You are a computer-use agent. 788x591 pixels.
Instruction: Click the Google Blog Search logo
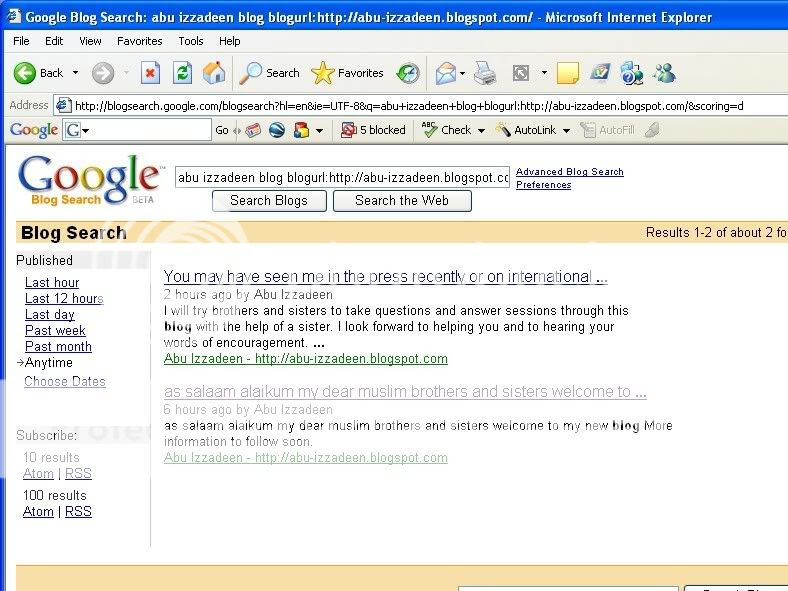pyautogui.click(x=89, y=181)
